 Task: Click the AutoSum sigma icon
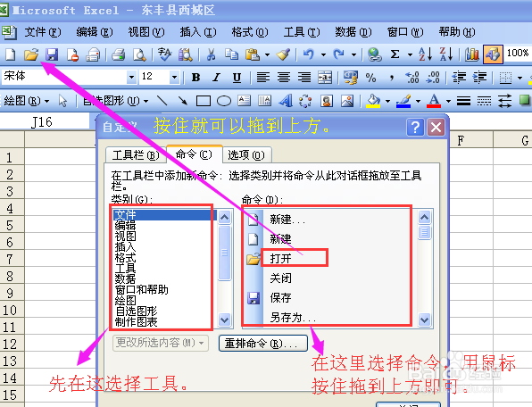click(395, 54)
